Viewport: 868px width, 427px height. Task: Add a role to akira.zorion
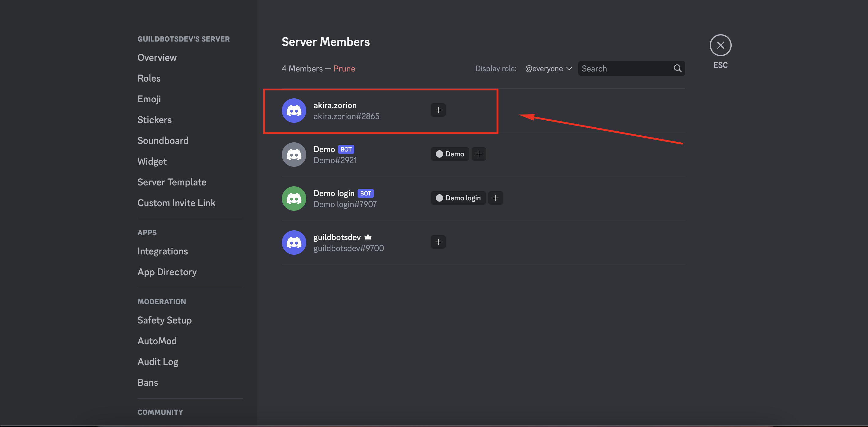coord(438,110)
